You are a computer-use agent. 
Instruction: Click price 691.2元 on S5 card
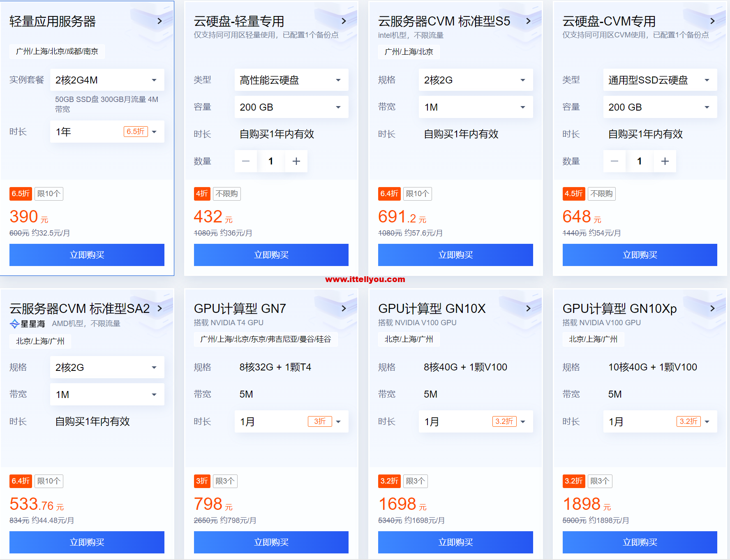(402, 217)
